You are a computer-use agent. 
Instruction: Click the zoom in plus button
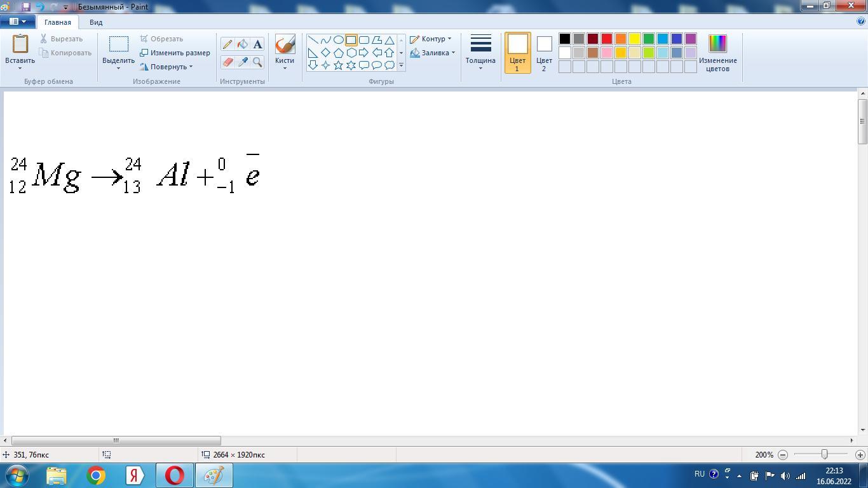860,455
